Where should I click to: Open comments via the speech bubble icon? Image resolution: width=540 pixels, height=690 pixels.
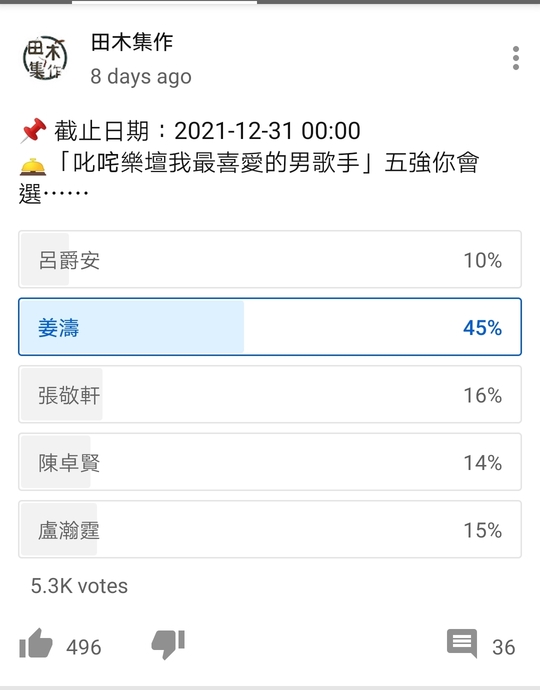point(462,643)
